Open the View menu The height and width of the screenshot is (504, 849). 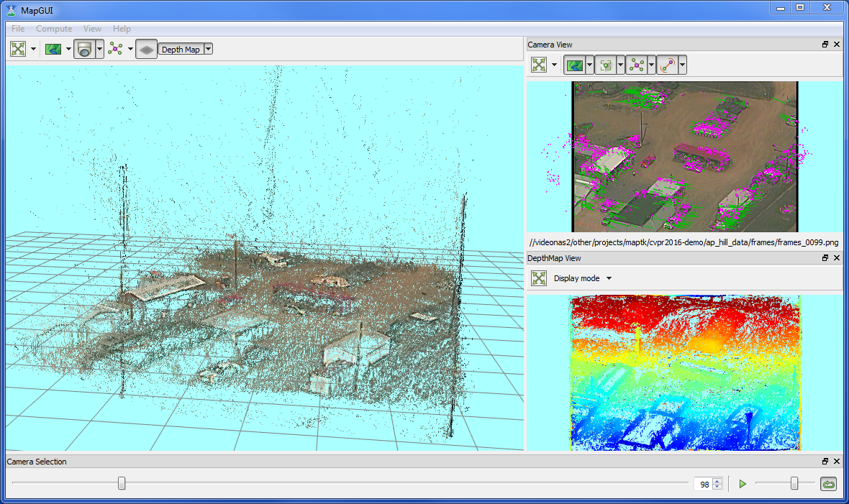(92, 29)
